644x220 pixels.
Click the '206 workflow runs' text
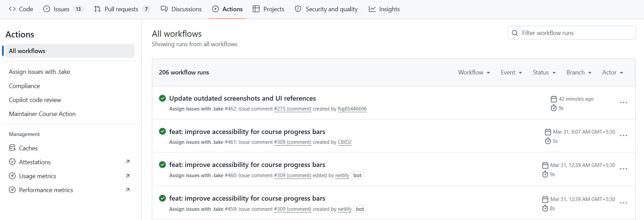[184, 72]
